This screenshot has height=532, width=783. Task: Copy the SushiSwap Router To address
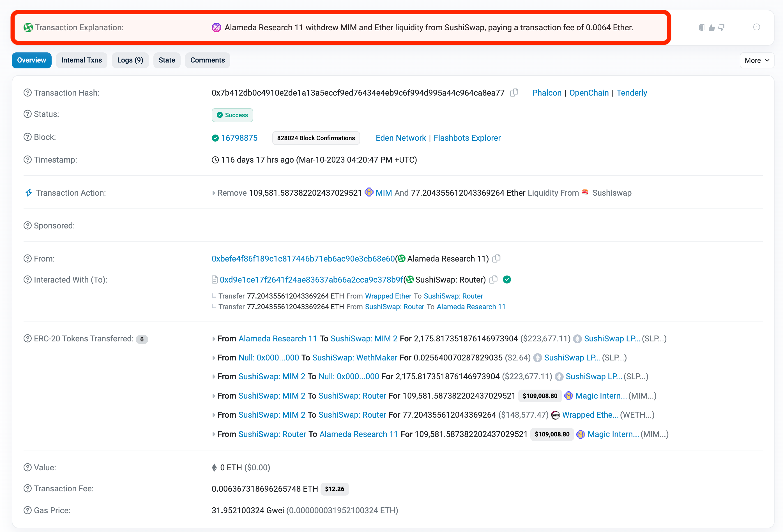pyautogui.click(x=493, y=280)
